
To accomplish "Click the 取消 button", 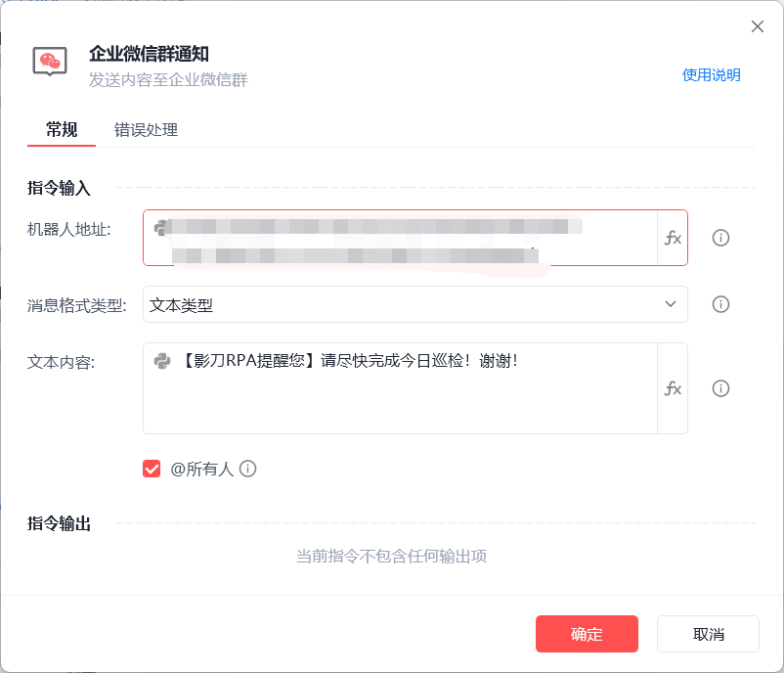I will point(708,634).
